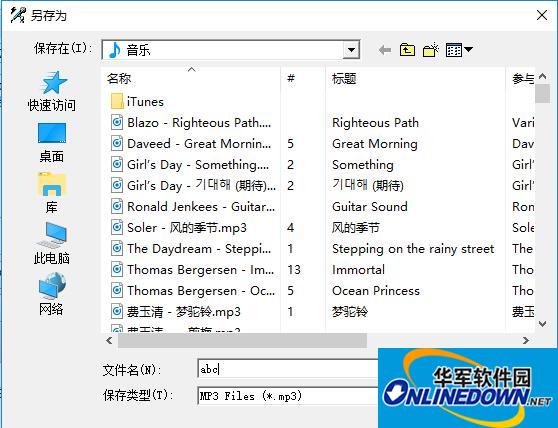Open Quick Access (快速访问) in the sidebar

[x=52, y=91]
